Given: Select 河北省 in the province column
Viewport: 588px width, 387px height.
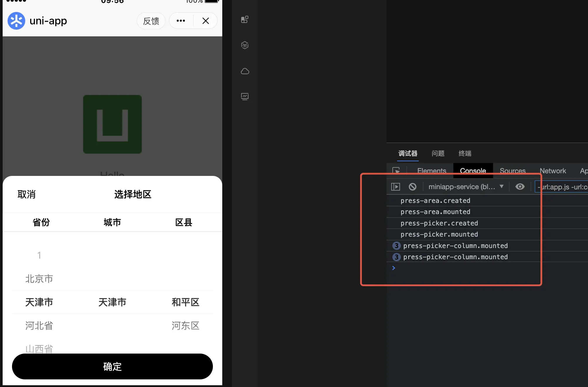Looking at the screenshot, I should [x=39, y=326].
